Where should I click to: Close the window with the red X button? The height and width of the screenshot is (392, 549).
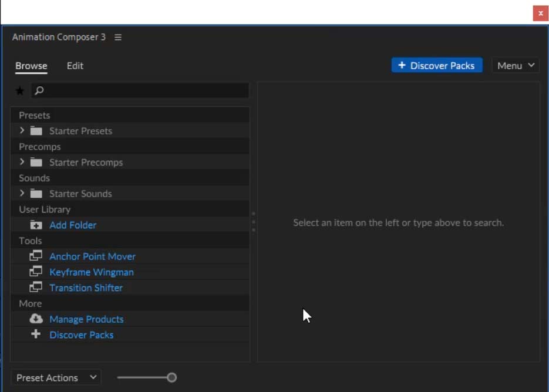(541, 13)
